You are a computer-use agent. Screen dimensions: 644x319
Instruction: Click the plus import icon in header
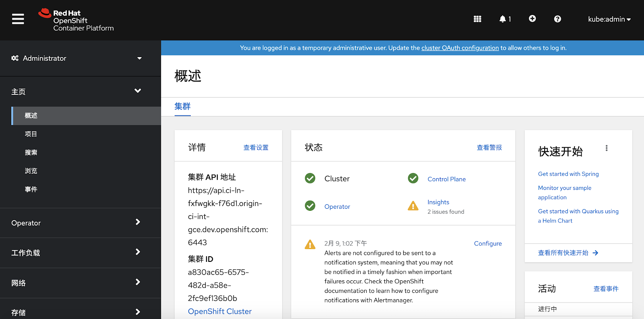[532, 19]
